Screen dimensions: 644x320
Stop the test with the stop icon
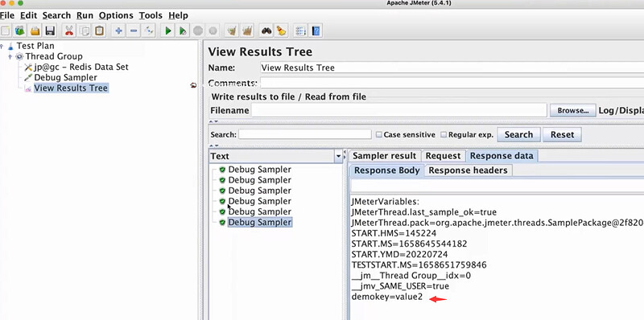198,31
